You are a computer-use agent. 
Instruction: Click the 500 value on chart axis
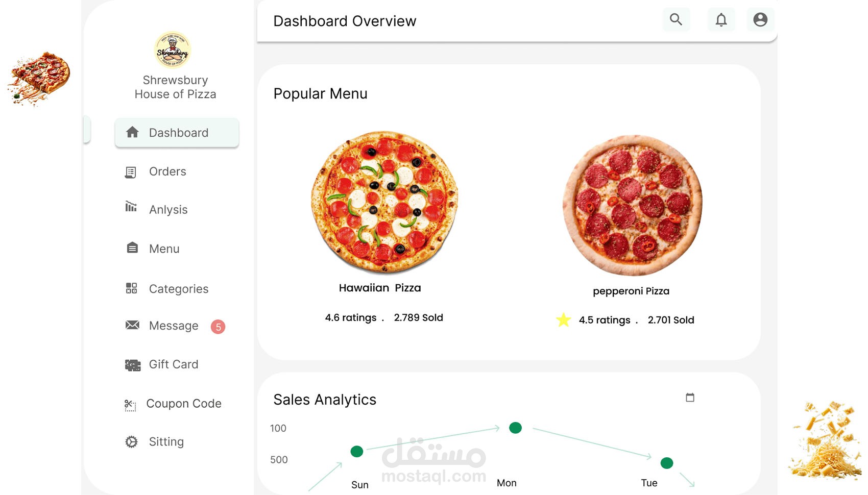[279, 460]
